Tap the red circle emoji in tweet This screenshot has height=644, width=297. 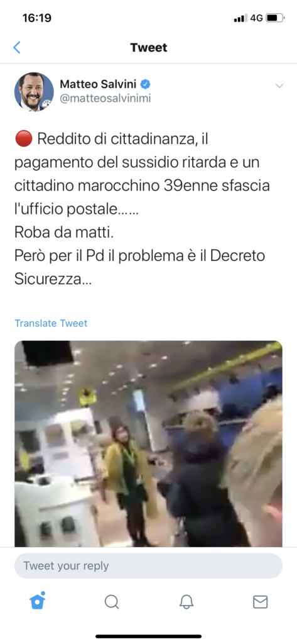point(23,139)
